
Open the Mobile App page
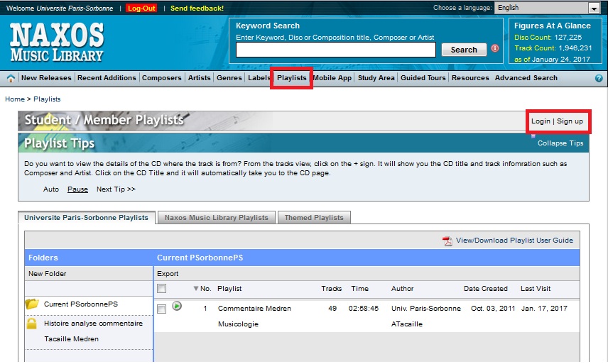[x=332, y=78]
